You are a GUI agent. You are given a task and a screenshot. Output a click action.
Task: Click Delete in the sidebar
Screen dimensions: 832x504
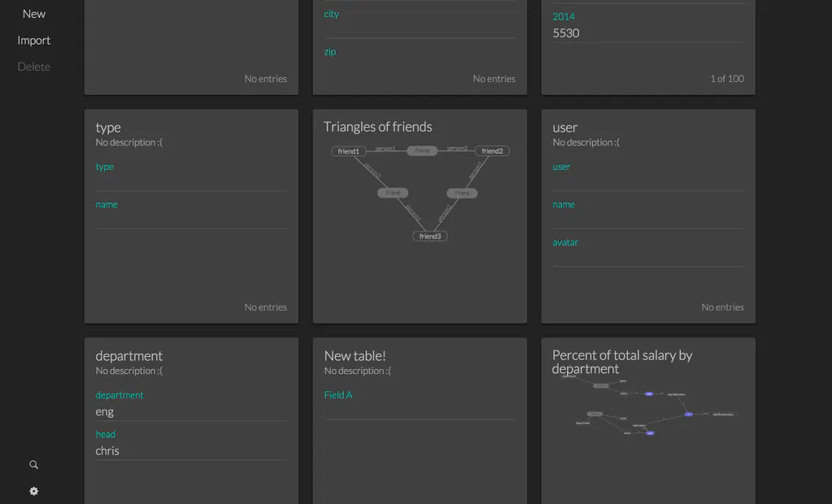pyautogui.click(x=34, y=67)
